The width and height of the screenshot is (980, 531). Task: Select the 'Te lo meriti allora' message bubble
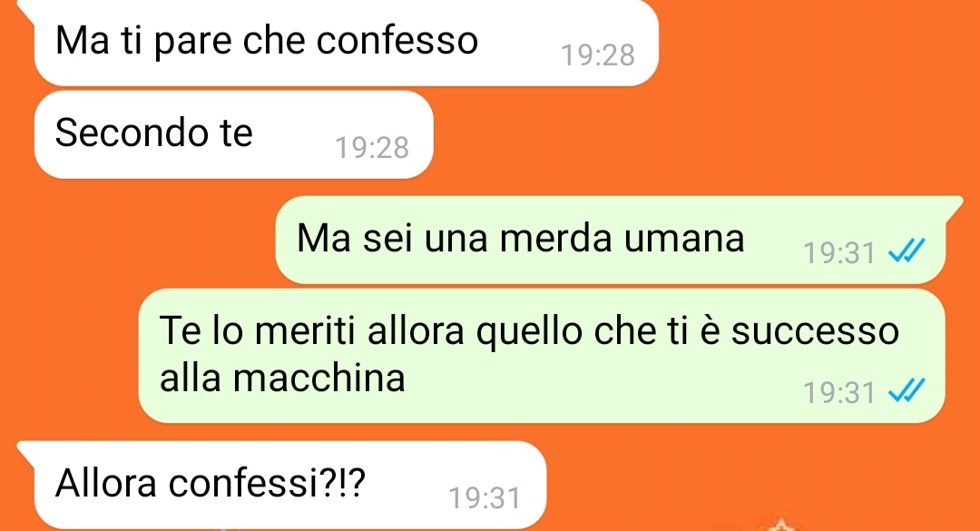[x=541, y=355]
